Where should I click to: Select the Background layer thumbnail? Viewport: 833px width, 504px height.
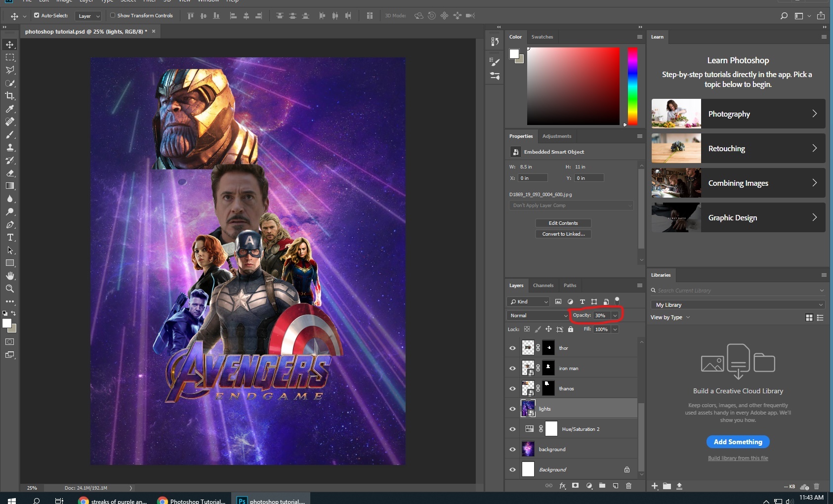pyautogui.click(x=528, y=469)
